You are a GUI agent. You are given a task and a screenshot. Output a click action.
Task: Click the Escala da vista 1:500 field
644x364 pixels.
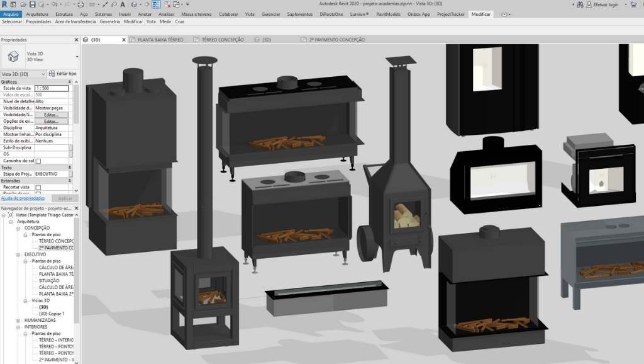51,88
